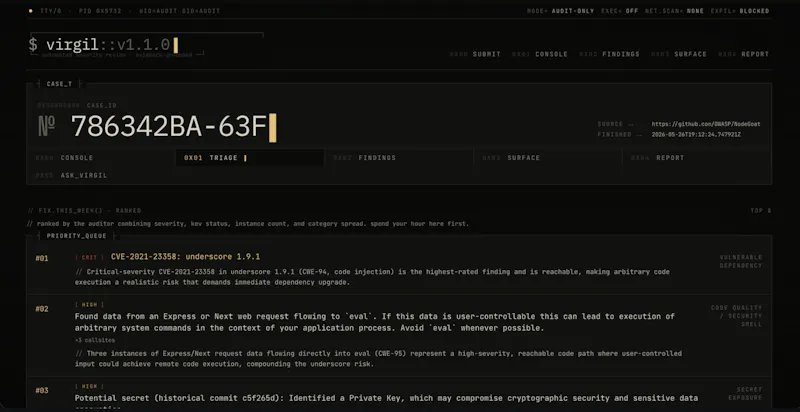Switch to the case FINDINGS tab
Screen dimensions: 800x412
[x=399, y=158]
